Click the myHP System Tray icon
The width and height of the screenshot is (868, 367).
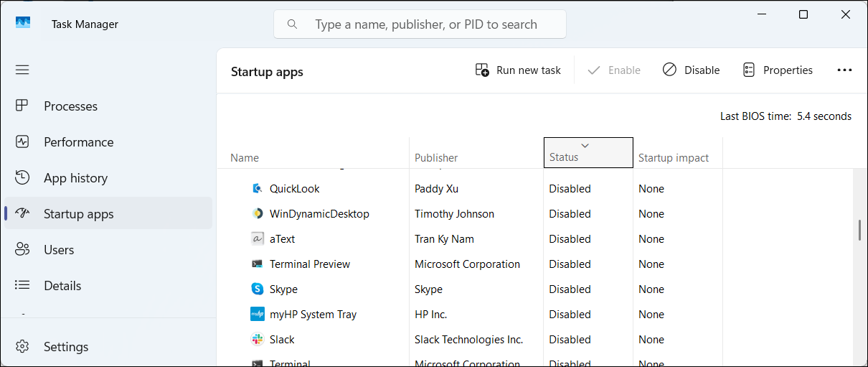click(258, 315)
